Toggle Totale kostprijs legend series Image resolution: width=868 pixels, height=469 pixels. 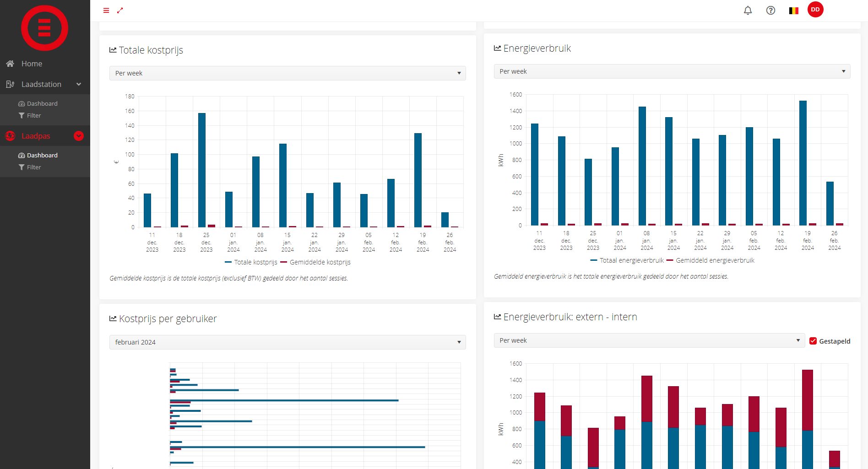tap(251, 262)
